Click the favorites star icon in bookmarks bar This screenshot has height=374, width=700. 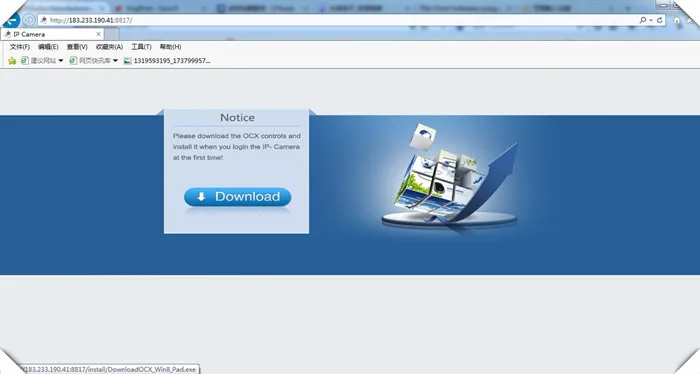click(12, 61)
